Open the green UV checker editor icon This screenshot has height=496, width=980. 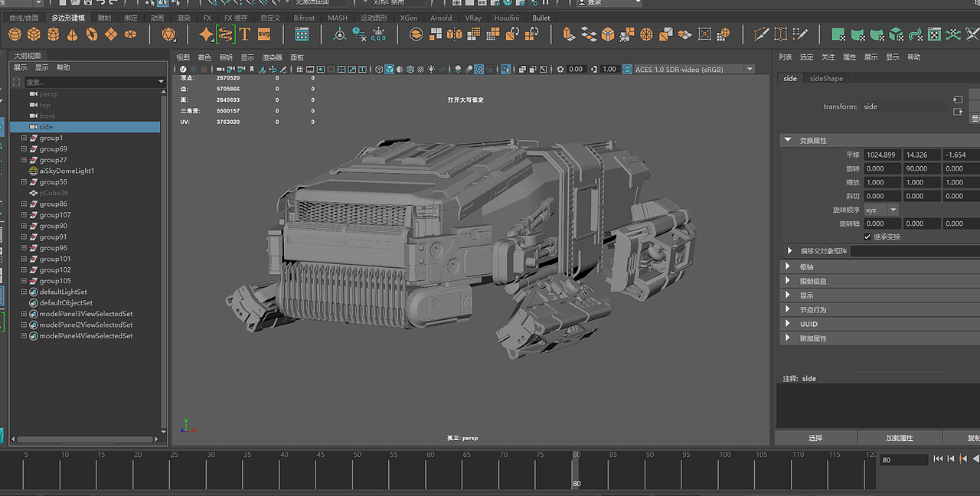[934, 34]
